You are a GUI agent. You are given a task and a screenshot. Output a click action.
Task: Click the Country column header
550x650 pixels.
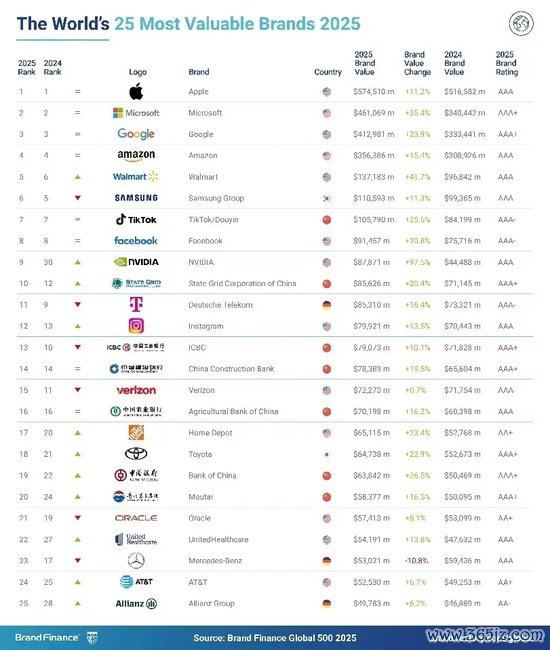point(328,72)
